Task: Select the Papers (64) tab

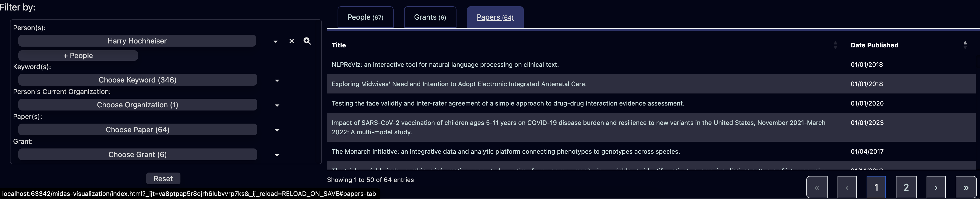Action: (495, 17)
